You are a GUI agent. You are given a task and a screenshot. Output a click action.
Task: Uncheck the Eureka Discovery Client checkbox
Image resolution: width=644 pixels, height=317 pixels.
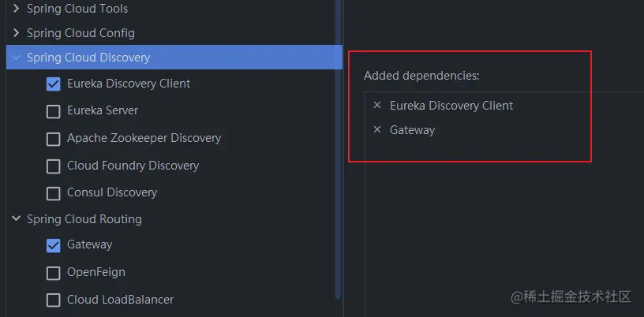tap(54, 84)
